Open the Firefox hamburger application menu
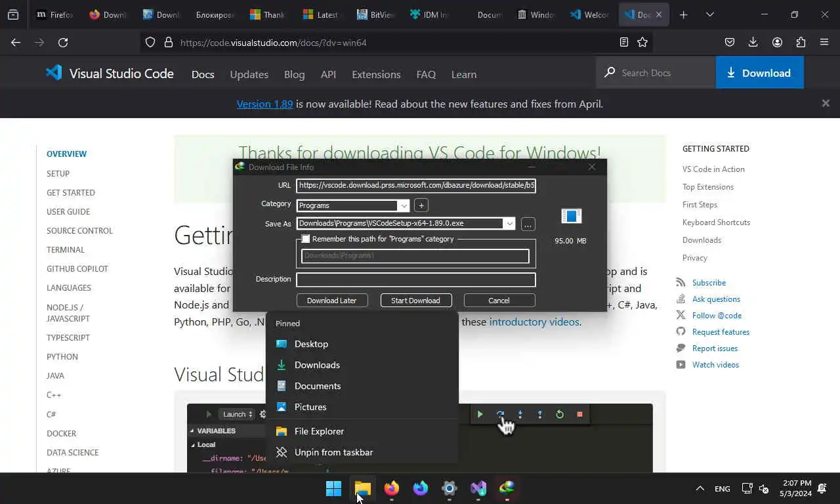The width and height of the screenshot is (840, 504). coord(824,42)
